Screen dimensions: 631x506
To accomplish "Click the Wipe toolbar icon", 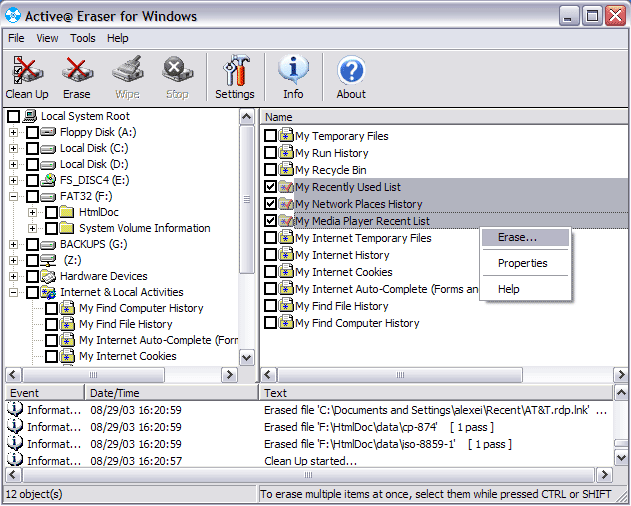I will [127, 69].
